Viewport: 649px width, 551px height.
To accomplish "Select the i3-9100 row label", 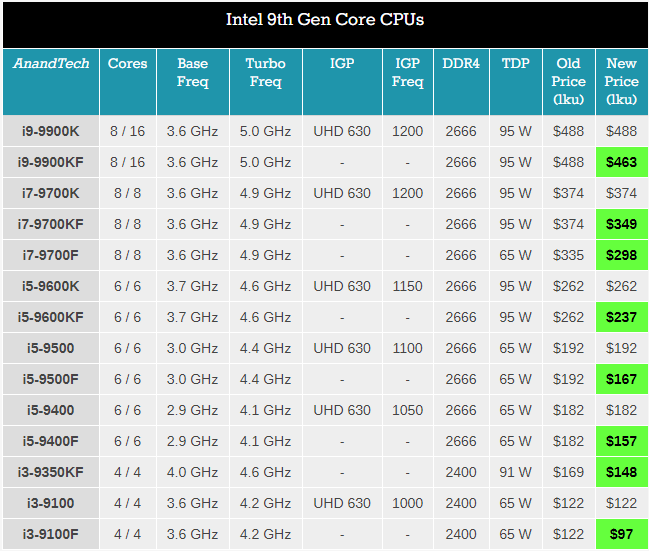I will (x=50, y=504).
